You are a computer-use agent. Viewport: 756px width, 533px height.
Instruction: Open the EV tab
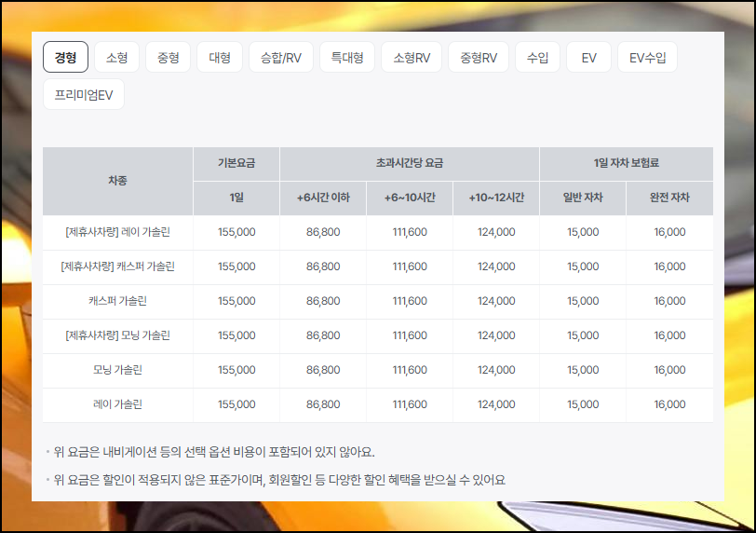point(588,58)
